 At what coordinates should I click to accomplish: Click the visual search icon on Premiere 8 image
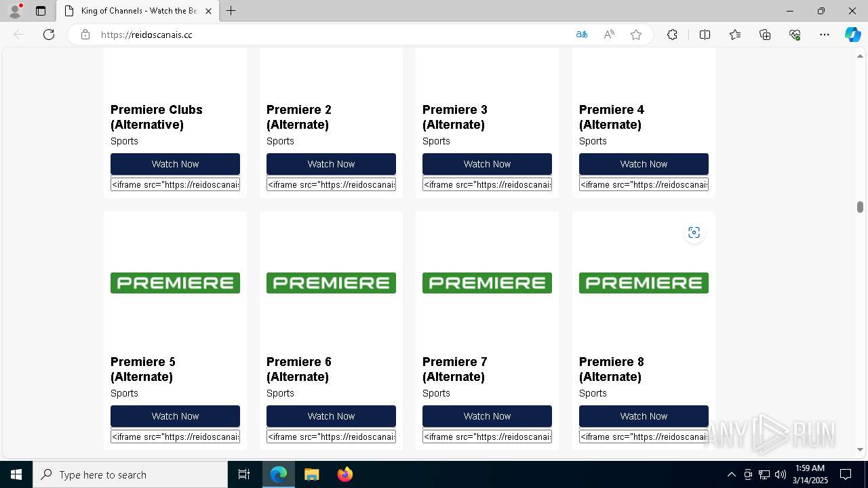click(x=694, y=232)
